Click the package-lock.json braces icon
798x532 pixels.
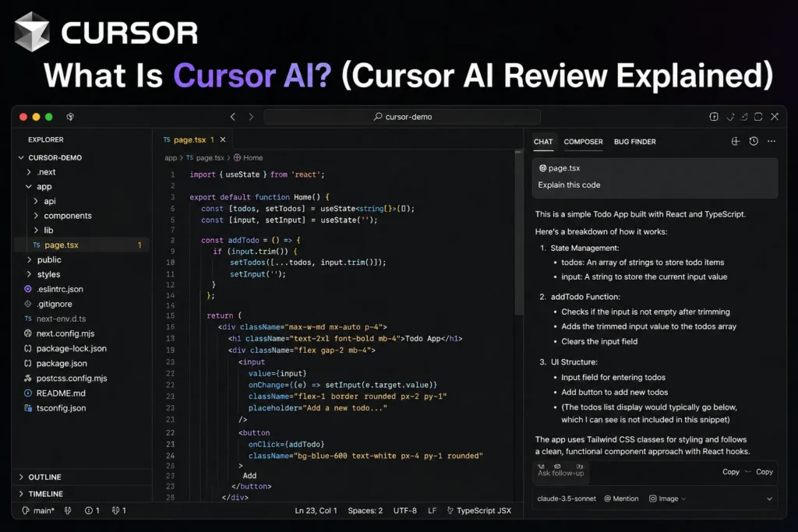(28, 348)
